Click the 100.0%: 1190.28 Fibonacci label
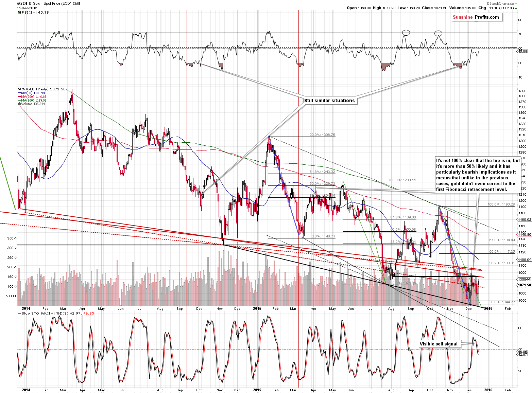The width and height of the screenshot is (532, 393). 501,204
